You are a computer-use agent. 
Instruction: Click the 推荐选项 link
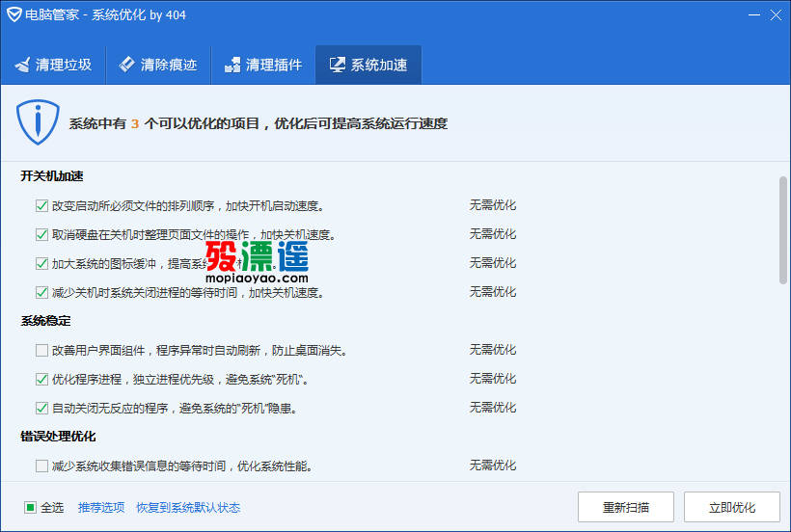click(101, 507)
